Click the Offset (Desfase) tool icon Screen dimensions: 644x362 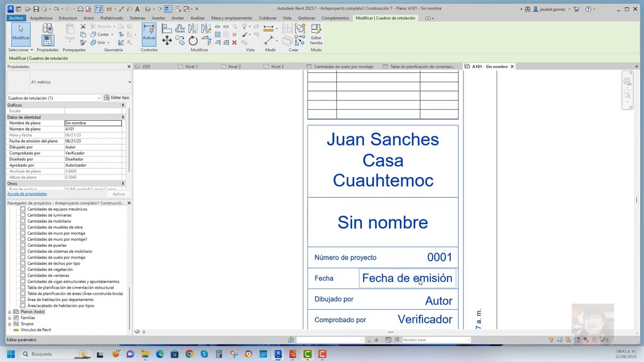point(180,29)
